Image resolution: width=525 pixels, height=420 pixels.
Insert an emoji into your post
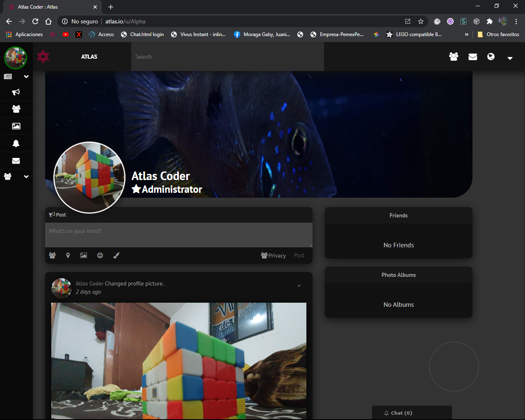click(x=100, y=255)
